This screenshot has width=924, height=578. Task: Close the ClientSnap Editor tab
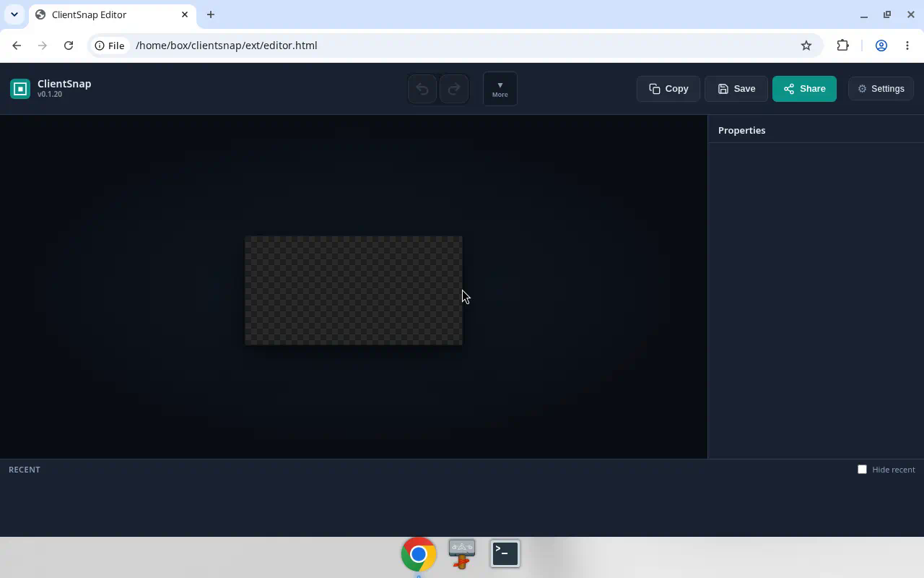[x=185, y=14]
